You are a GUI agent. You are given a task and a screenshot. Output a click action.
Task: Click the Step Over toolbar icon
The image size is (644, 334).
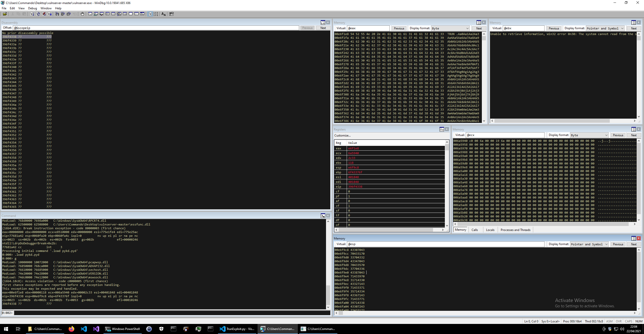point(63,14)
